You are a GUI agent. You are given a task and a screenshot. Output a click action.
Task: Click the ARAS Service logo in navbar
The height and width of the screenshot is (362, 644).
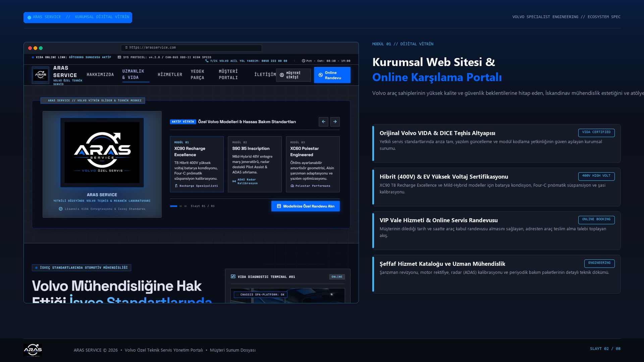(x=41, y=75)
